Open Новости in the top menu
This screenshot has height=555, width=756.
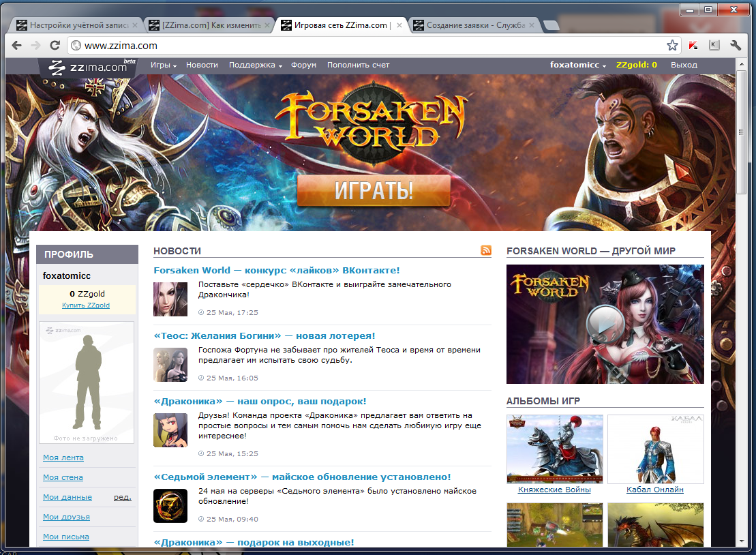(202, 65)
